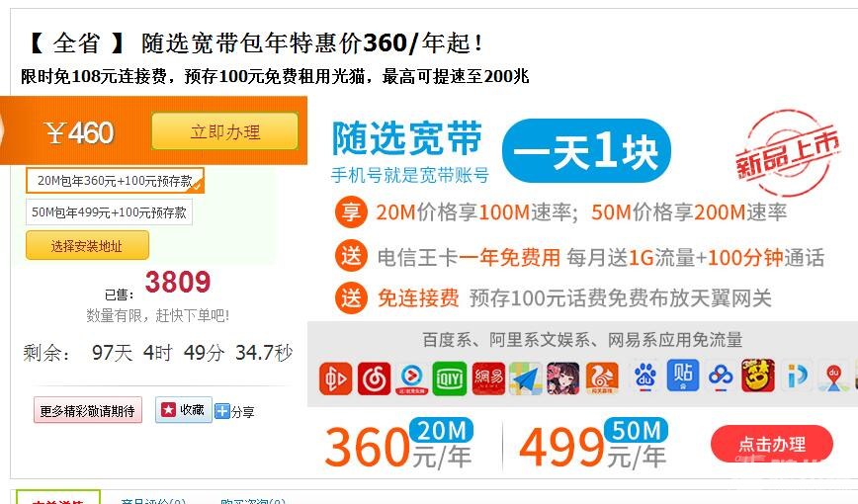Click the 立即办理 button
The width and height of the screenshot is (858, 504).
[225, 131]
